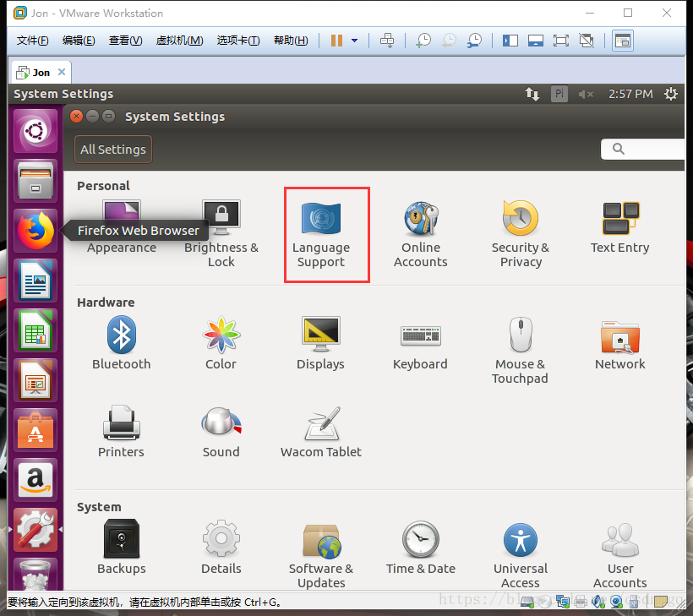Screen dimensions: 693x616
Task: Open the snapshot manager
Action: tap(474, 41)
